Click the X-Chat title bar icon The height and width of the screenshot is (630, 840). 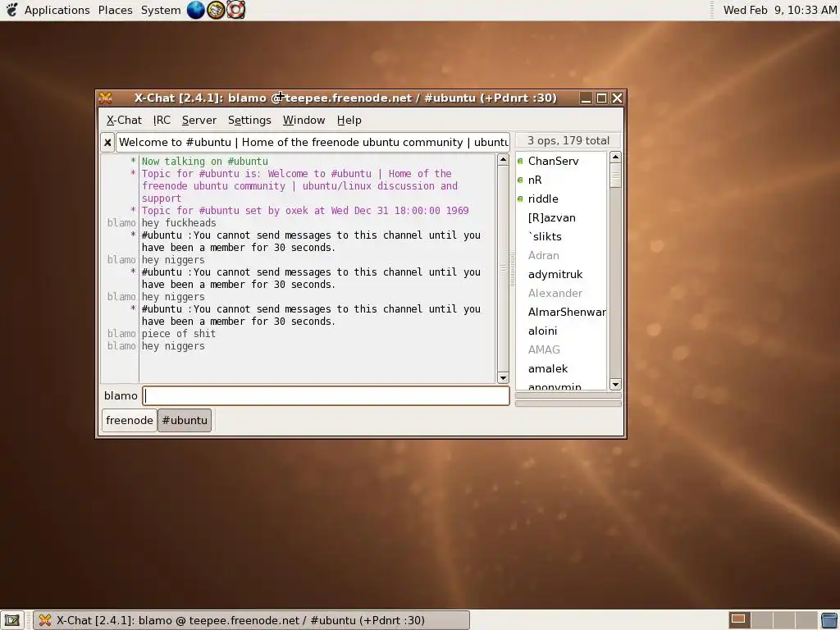click(x=106, y=98)
